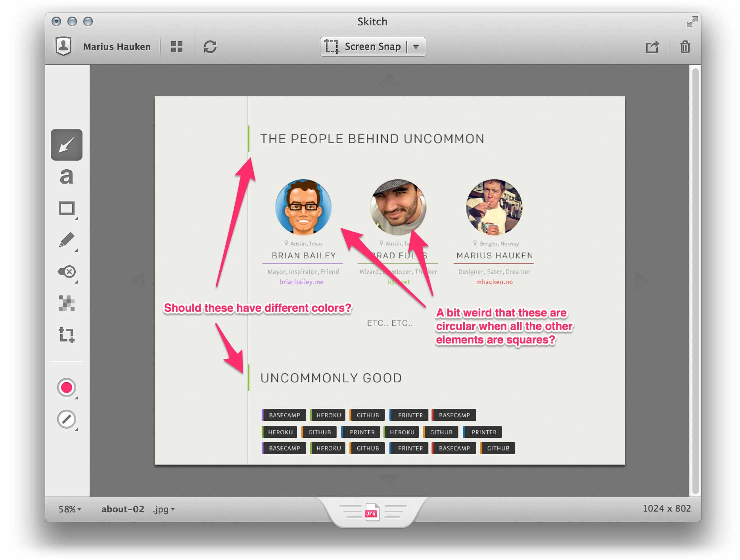This screenshot has height=560, width=740.
Task: Open the image grid view icon
Action: point(177,46)
